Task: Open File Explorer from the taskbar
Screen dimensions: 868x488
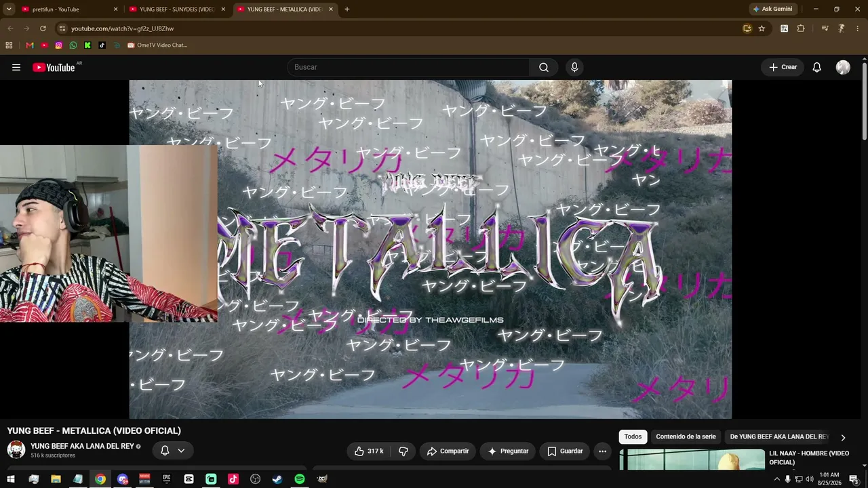Action: pyautogui.click(x=56, y=479)
